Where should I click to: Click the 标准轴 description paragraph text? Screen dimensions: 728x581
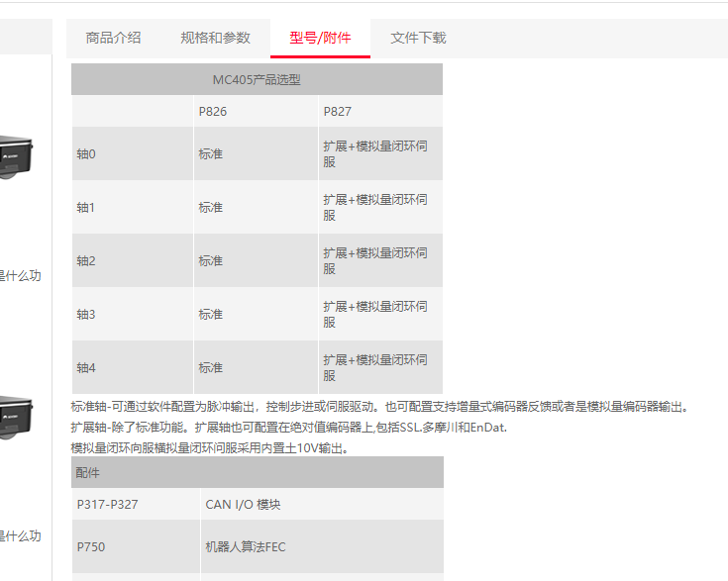(378, 407)
